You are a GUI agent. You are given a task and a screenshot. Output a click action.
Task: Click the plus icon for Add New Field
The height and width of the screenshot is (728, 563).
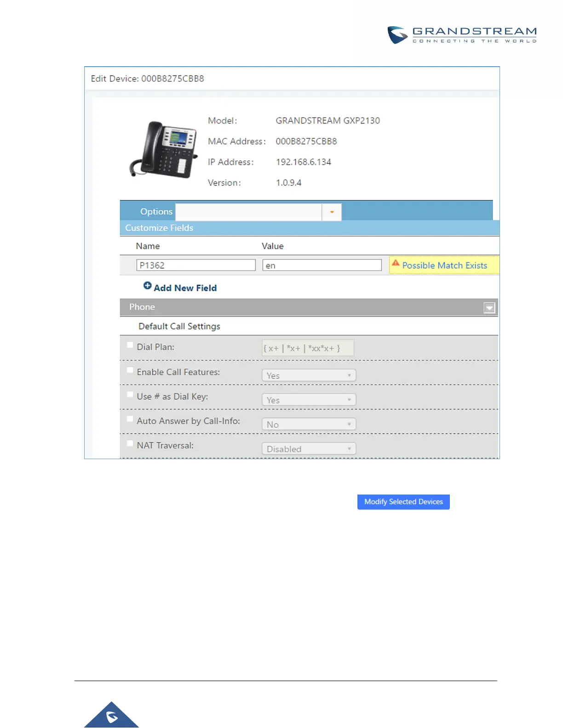(147, 285)
